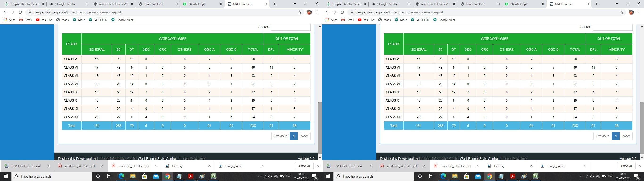644x181 pixels.
Task: Show hidden system tray icons on the left taskbar
Action: (x=259, y=176)
